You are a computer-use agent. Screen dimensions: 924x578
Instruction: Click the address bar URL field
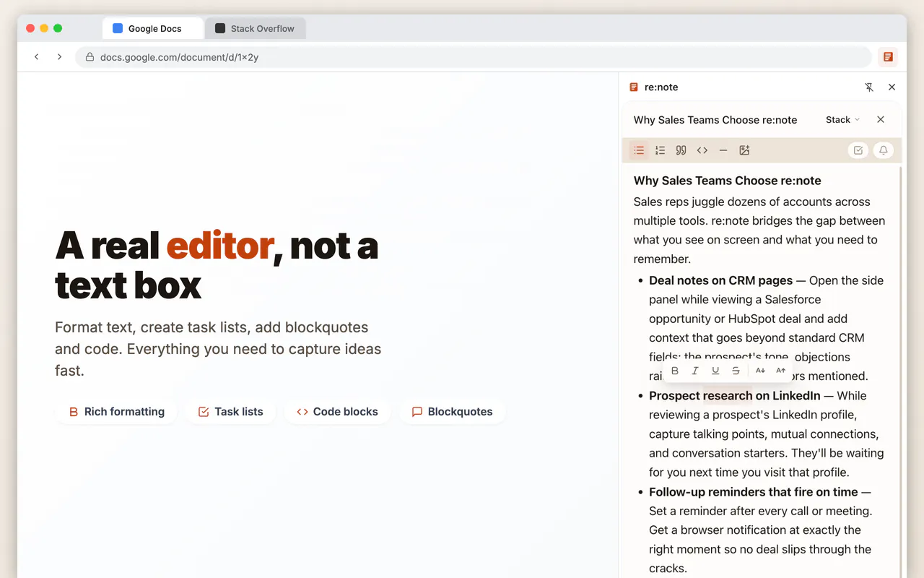point(474,57)
